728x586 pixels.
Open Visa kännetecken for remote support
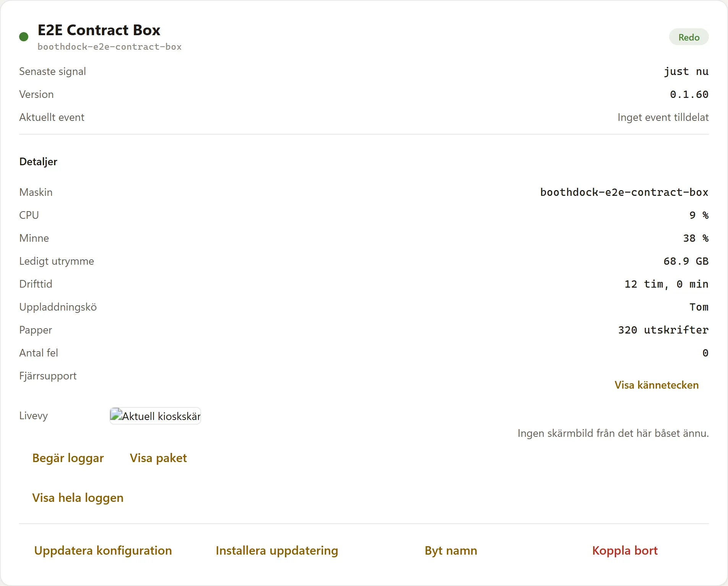coord(656,385)
